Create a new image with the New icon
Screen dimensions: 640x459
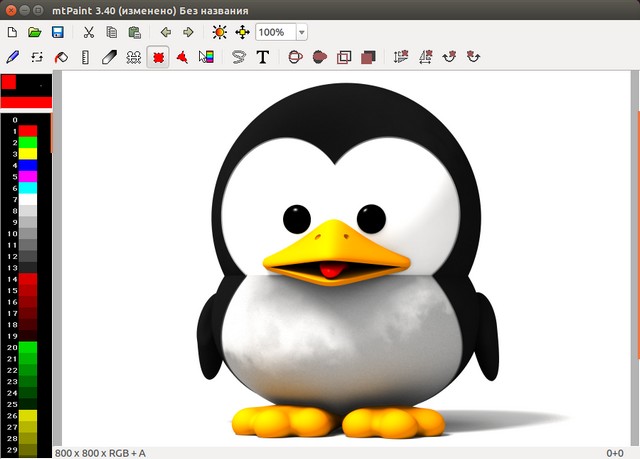12,32
